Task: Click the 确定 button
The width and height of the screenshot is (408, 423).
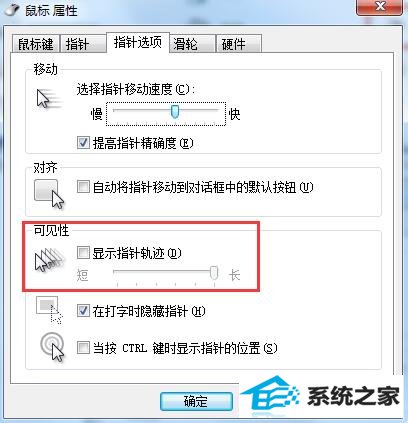Action: click(x=196, y=401)
